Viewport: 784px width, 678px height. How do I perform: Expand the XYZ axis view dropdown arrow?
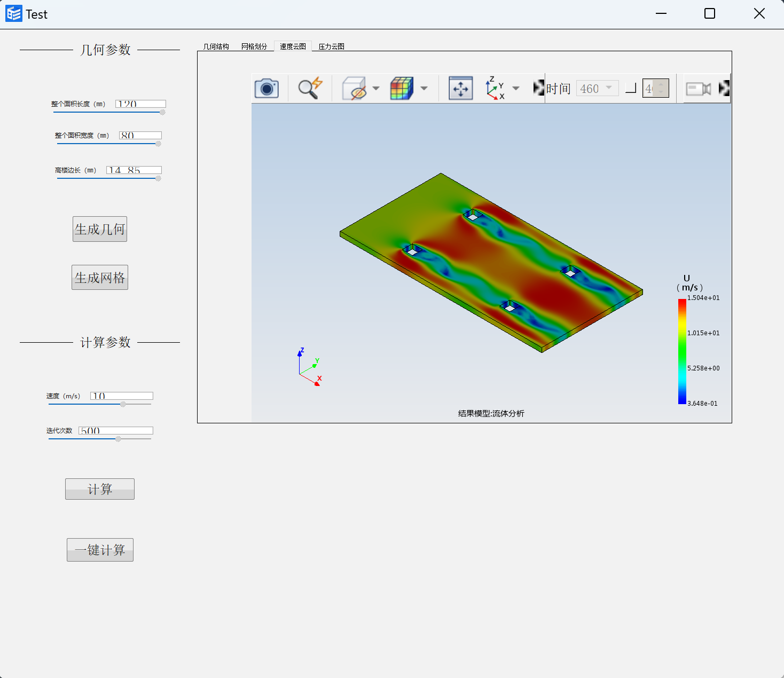click(x=516, y=89)
